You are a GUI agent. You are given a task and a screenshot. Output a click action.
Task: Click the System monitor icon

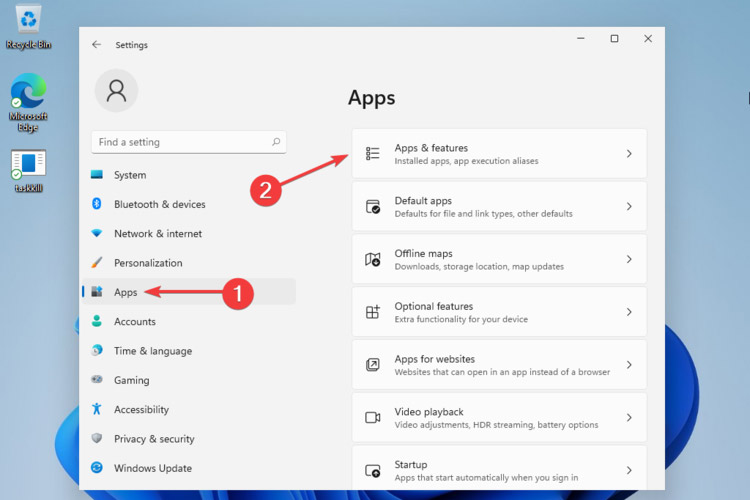click(97, 175)
